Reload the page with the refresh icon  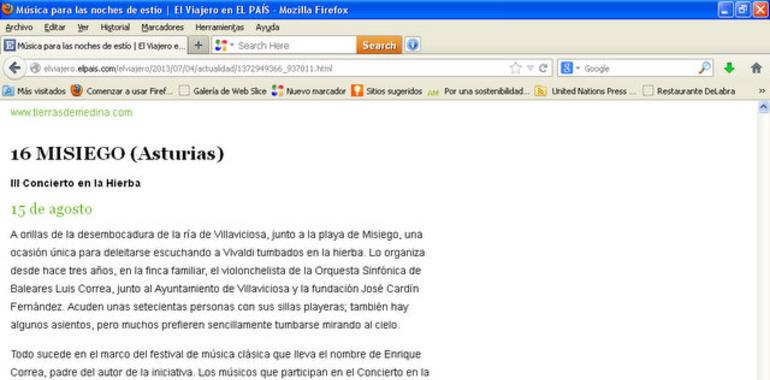pyautogui.click(x=543, y=68)
